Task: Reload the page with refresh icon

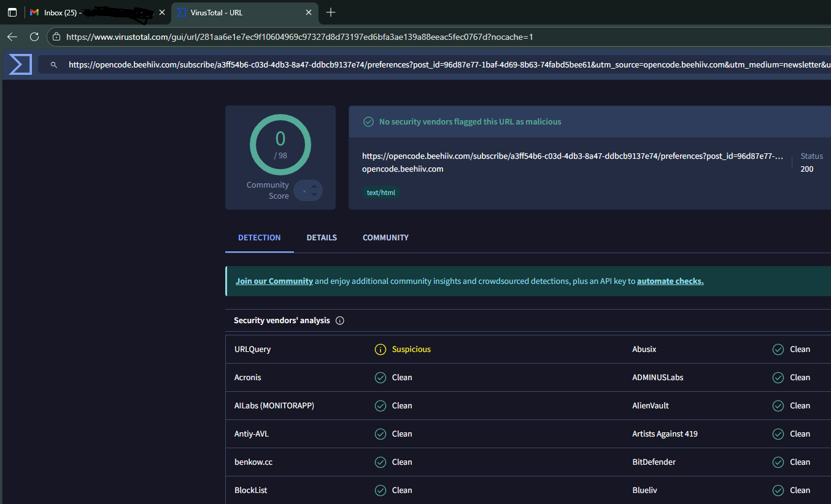Action: 34,37
